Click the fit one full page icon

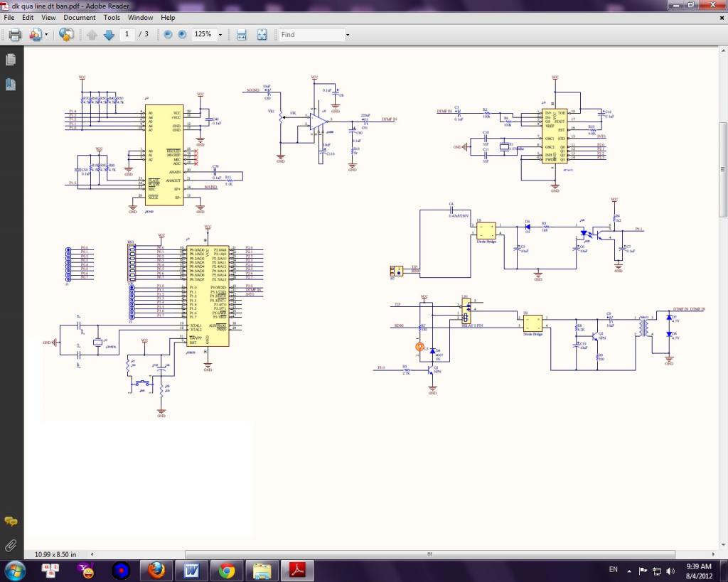(262, 35)
